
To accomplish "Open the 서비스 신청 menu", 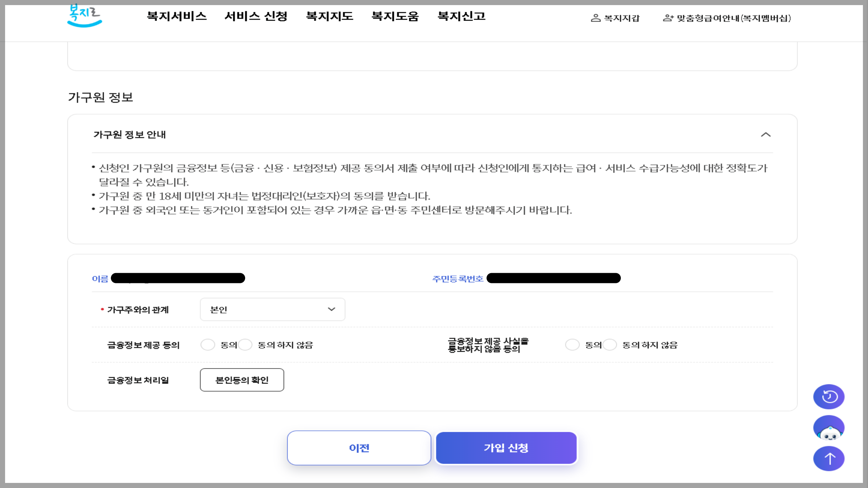I will [256, 16].
